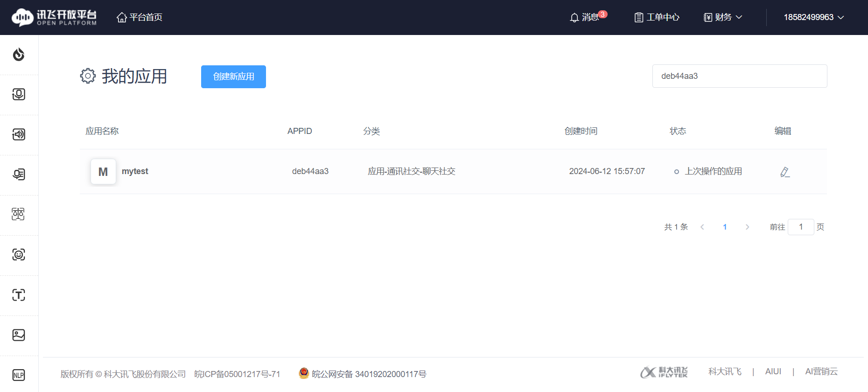Open the speaker speech synthesis sidebar icon

[x=19, y=134]
